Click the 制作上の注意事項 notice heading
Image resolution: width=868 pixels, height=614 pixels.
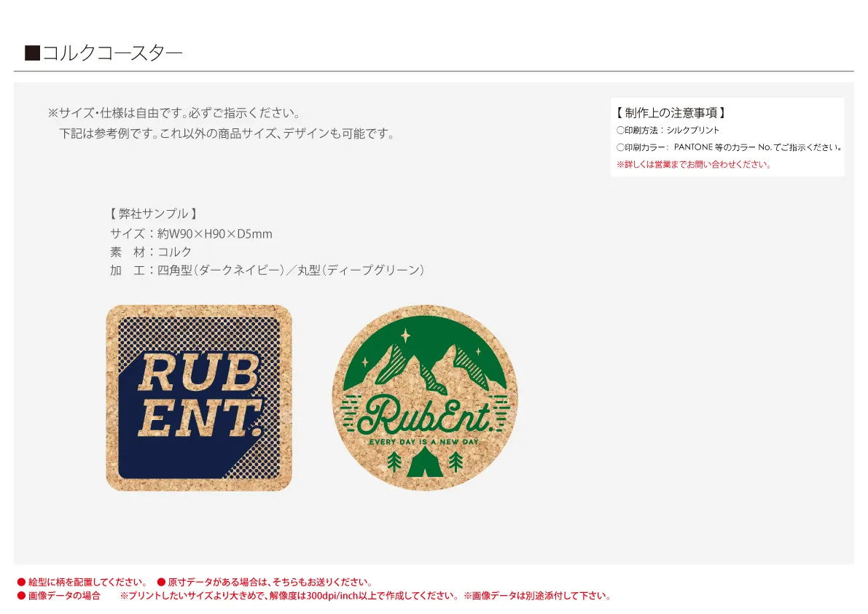click(x=671, y=113)
